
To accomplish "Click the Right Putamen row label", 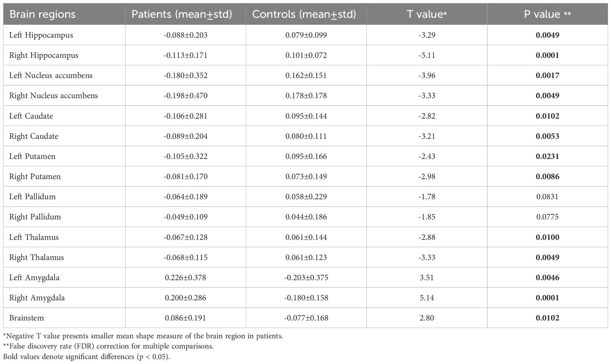I will 35,177.
